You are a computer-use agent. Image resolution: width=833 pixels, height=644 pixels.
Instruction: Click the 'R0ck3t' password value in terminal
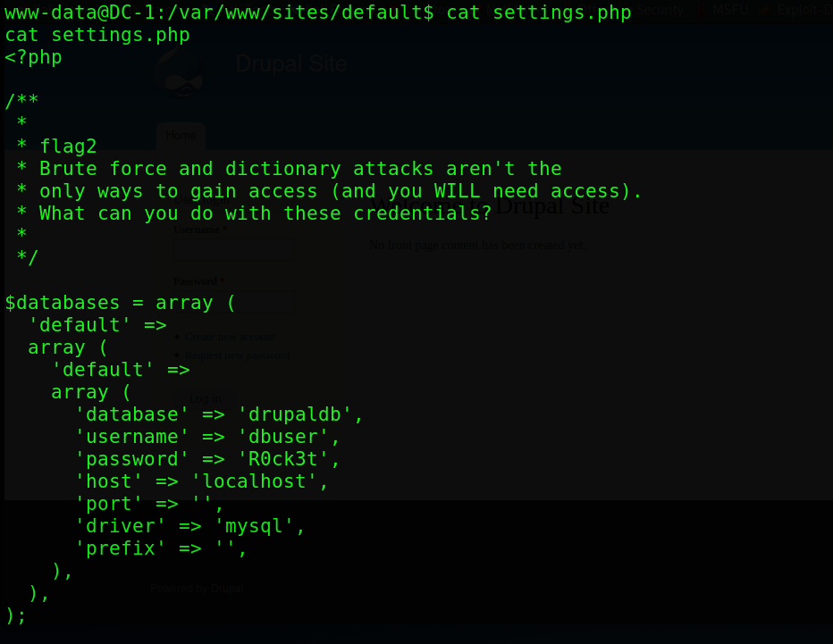[289, 459]
